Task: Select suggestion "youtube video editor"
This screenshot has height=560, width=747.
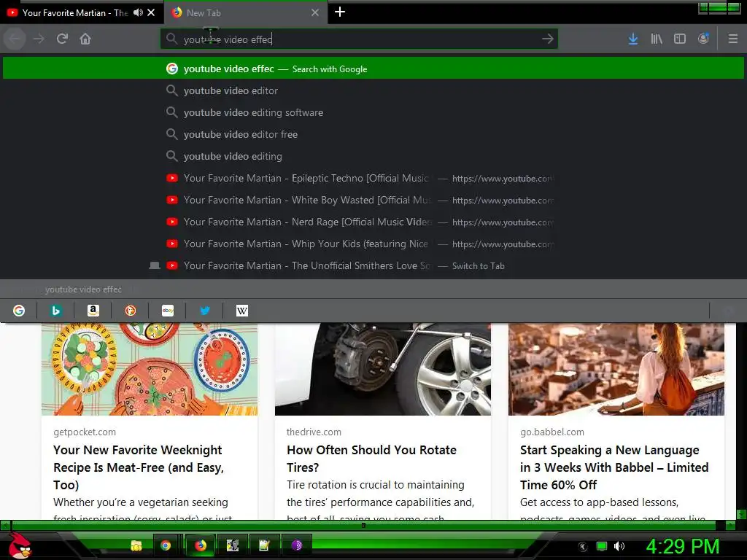Action: pyautogui.click(x=373, y=90)
